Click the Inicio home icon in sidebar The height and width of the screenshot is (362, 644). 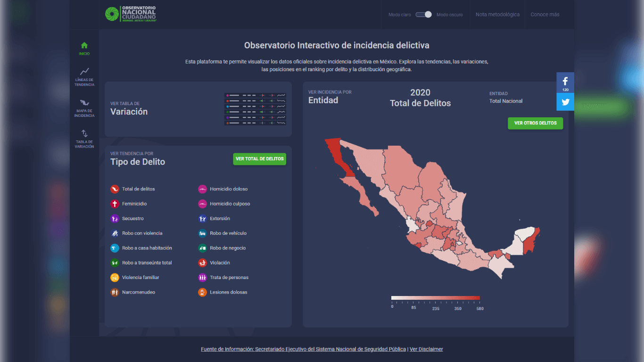point(84,46)
